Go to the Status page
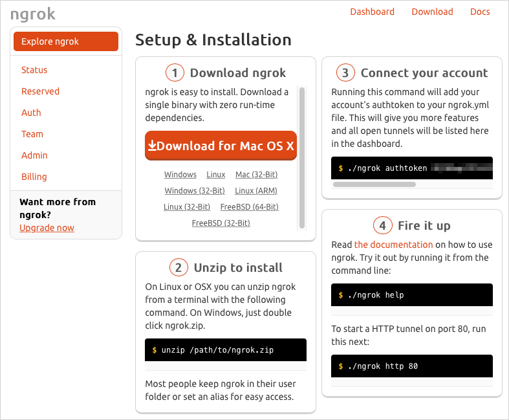The height and width of the screenshot is (420, 509). (34, 70)
